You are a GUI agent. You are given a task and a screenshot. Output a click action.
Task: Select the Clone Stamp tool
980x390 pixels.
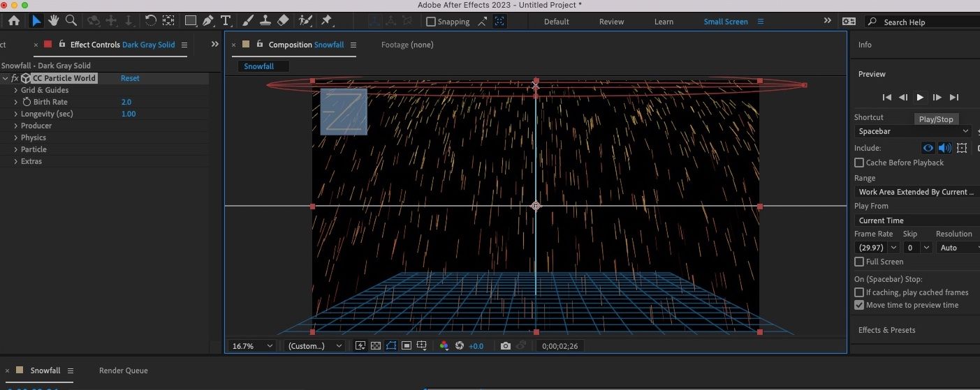[x=265, y=21]
